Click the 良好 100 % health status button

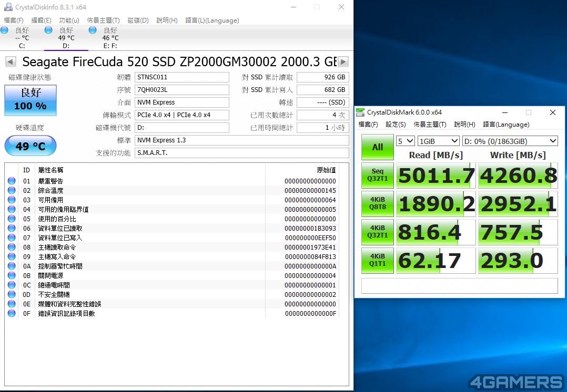click(31, 100)
